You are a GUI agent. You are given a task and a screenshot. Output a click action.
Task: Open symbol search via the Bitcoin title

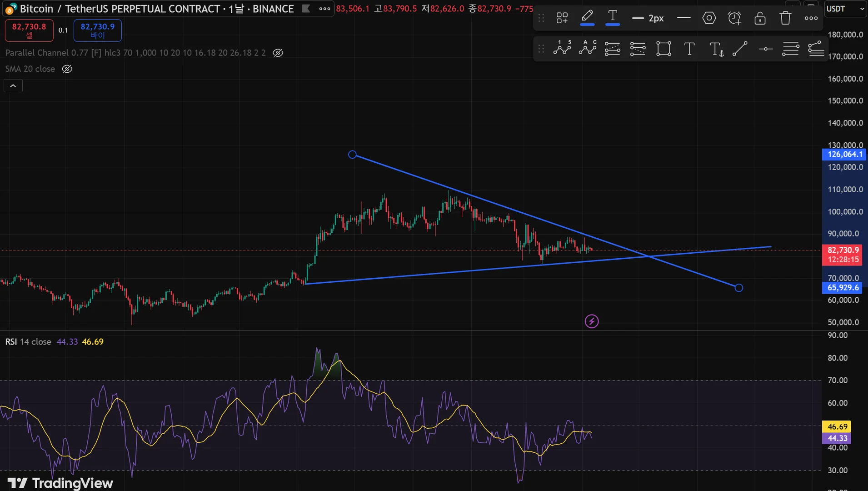[x=157, y=9]
